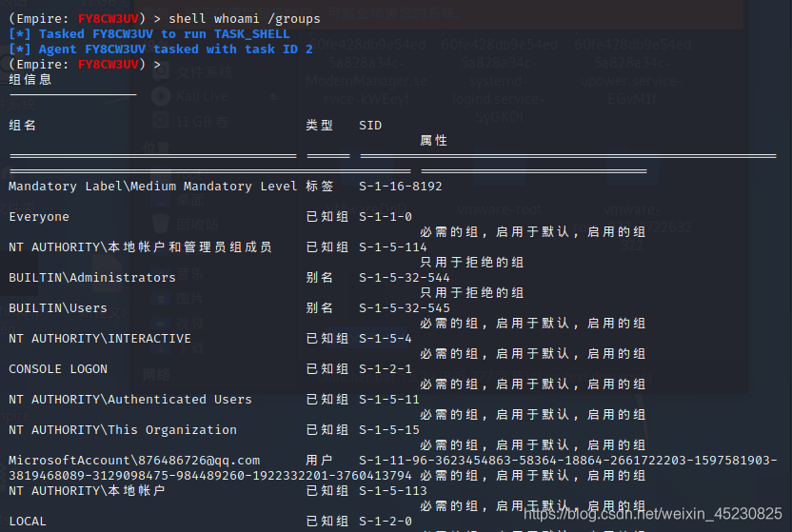Click the 'Everyone' group name
Screen dimensions: 792x532
[39, 217]
